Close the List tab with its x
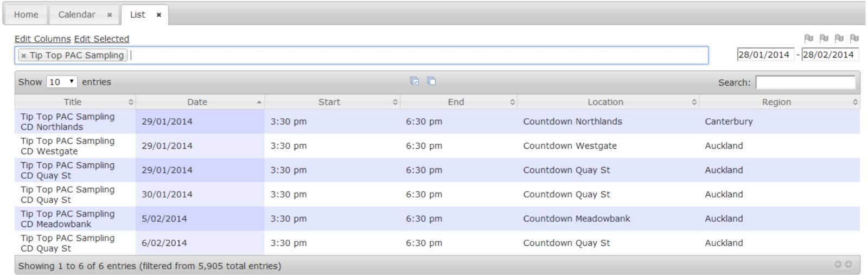The width and height of the screenshot is (868, 275). [159, 15]
